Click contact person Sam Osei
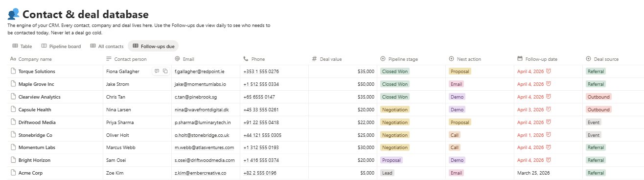The height and width of the screenshot is (180, 644). pyautogui.click(x=116, y=160)
